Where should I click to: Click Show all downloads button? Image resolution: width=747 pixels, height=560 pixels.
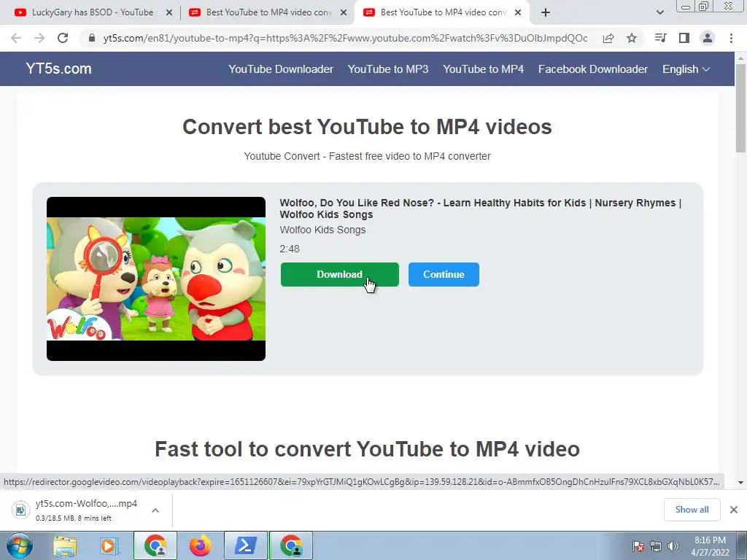(x=692, y=510)
